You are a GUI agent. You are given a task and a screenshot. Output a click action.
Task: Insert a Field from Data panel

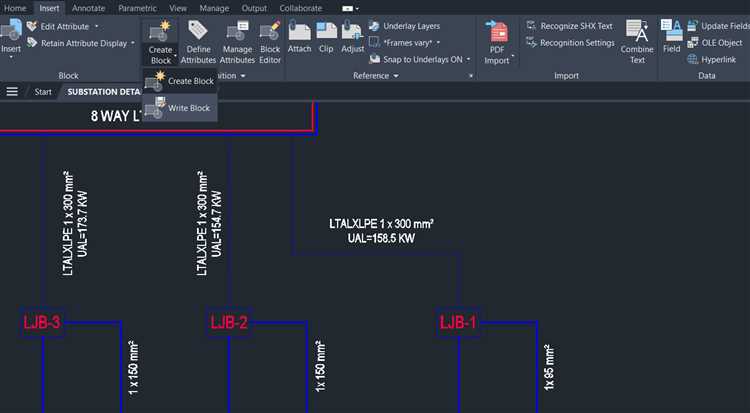point(672,36)
